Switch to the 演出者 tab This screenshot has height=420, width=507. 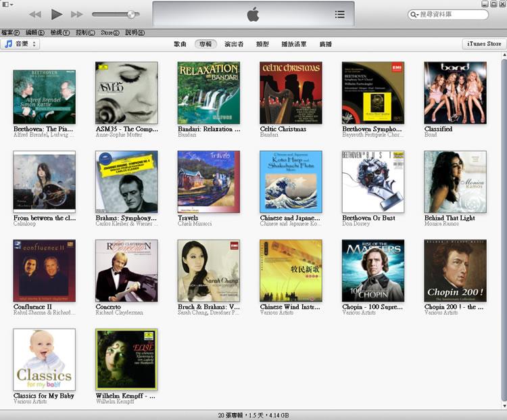(234, 44)
